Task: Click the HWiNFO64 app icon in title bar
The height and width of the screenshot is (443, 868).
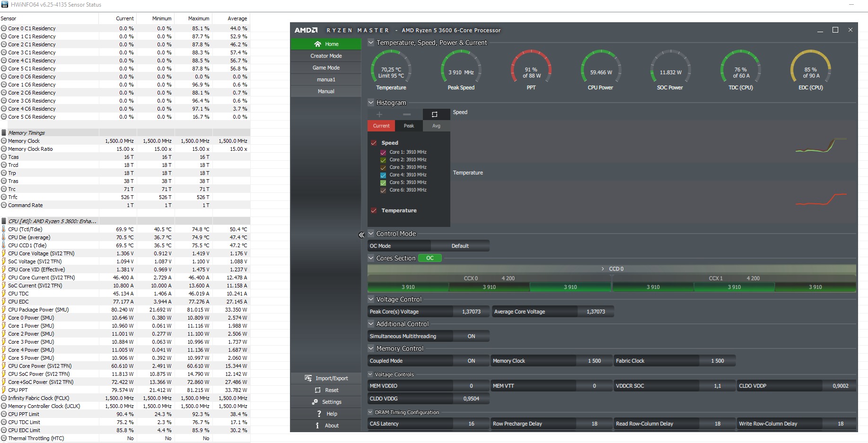Action: tap(5, 4)
